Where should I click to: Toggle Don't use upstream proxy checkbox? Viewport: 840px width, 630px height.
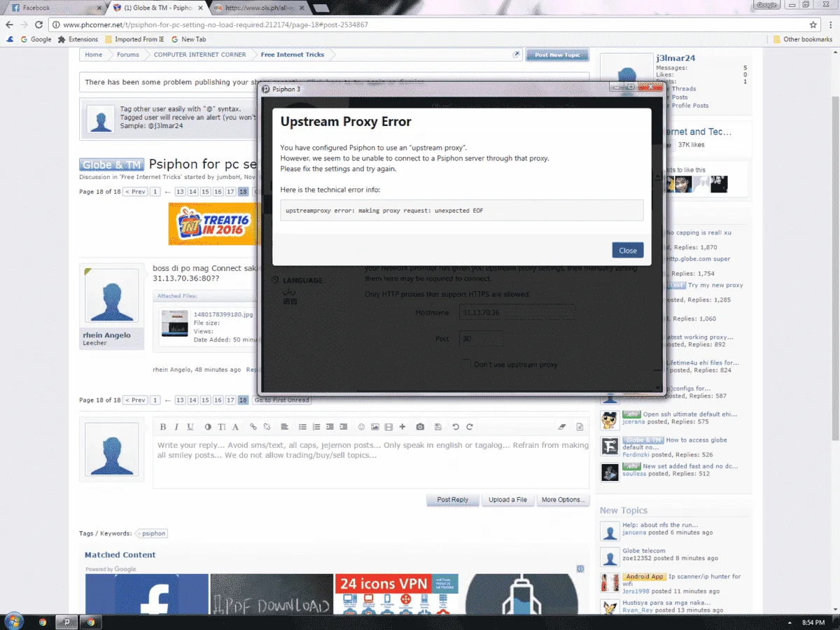466,364
